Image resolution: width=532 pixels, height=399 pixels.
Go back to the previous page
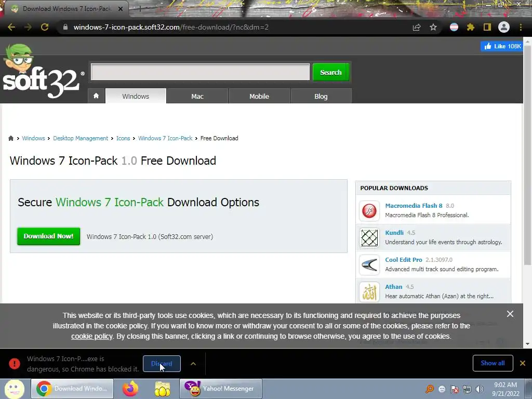11,27
